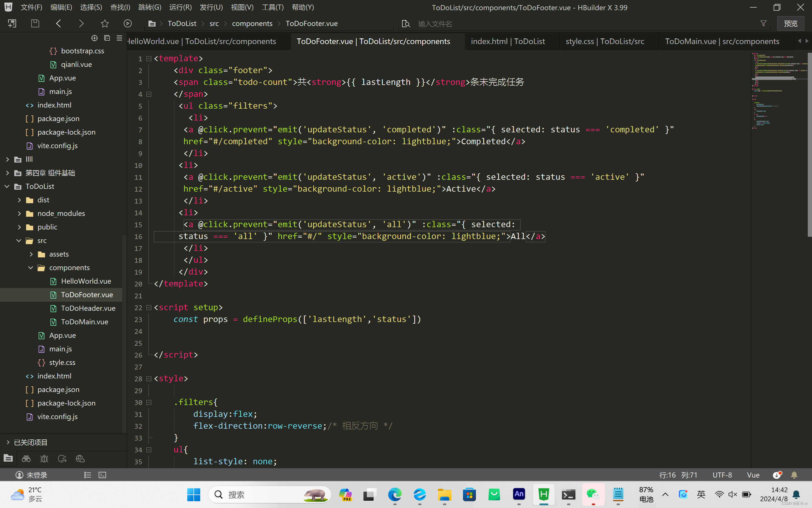
Task: Click the debug bug icon in bottom sidebar
Action: click(x=44, y=459)
